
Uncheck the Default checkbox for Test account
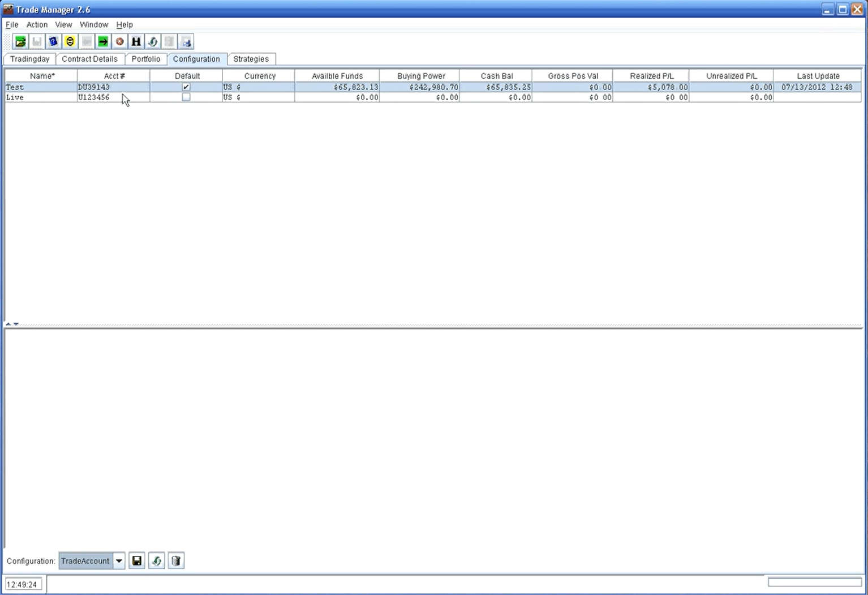(x=186, y=87)
